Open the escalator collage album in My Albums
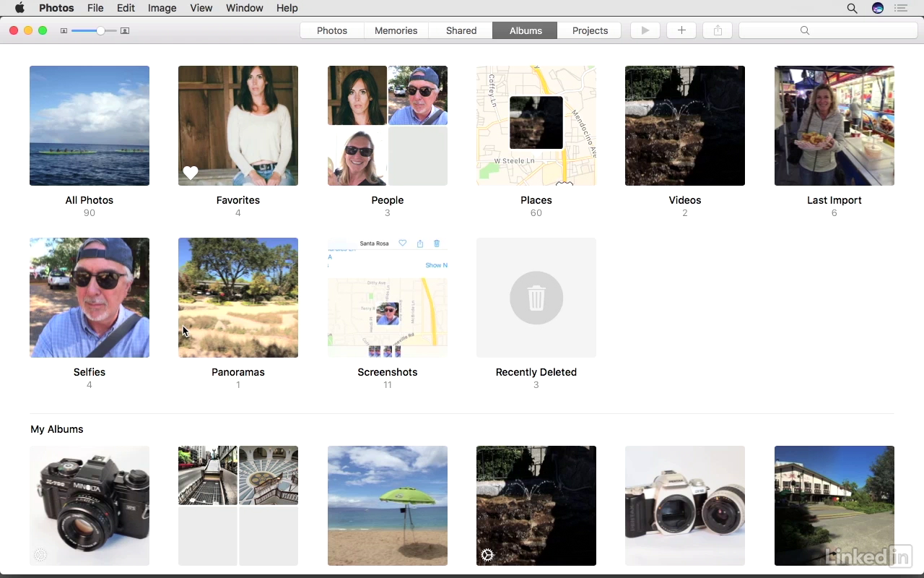Viewport: 924px width, 578px height. (x=238, y=506)
